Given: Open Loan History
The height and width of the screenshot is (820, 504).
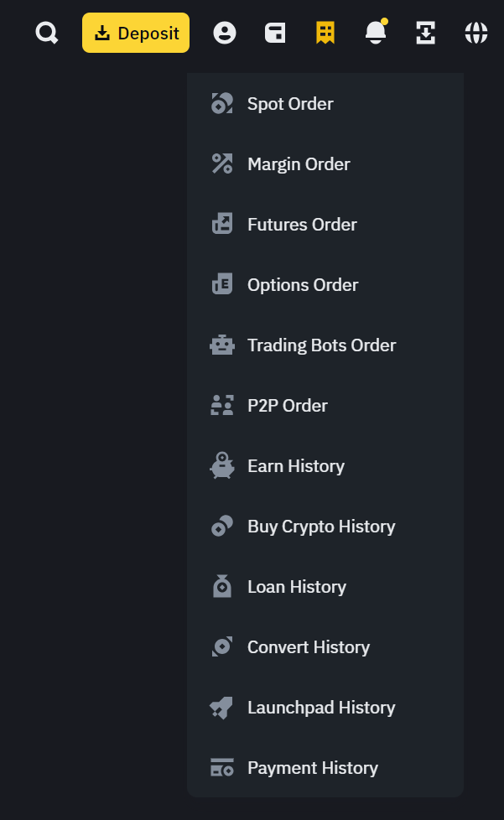Looking at the screenshot, I should pos(325,587).
